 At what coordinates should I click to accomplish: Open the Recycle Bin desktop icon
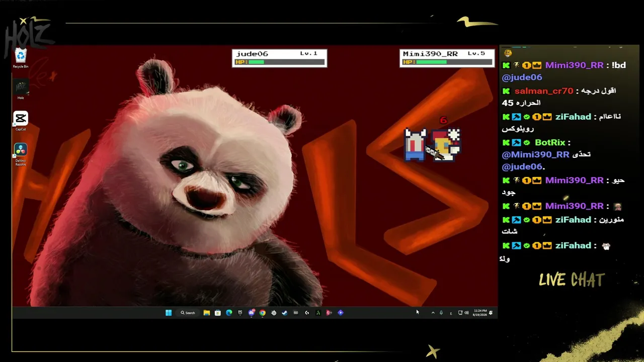click(x=21, y=58)
